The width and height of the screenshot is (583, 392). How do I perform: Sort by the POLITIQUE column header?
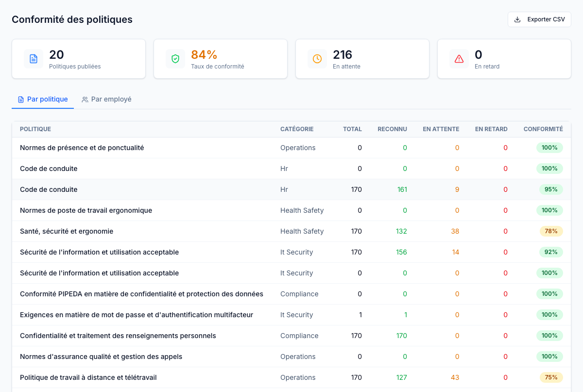click(x=35, y=129)
